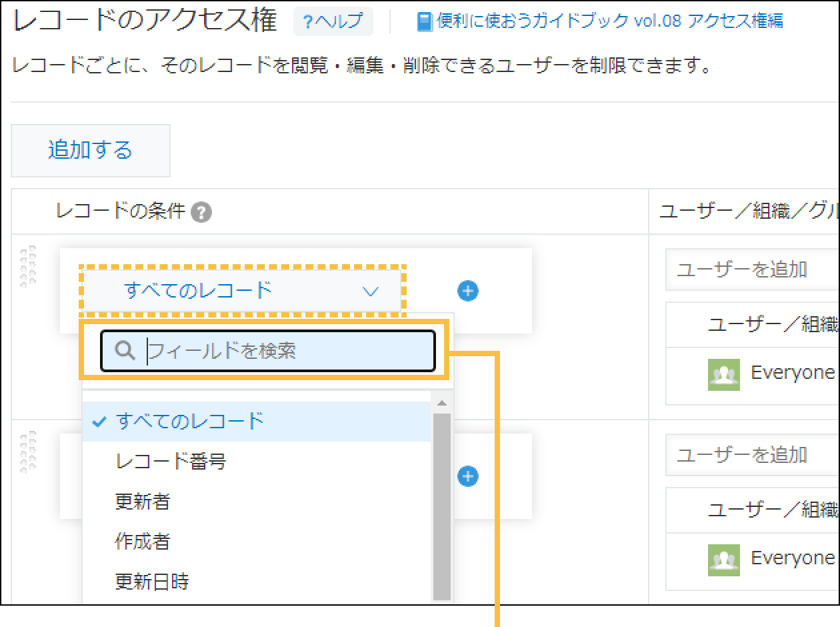Collapse the open field dropdown using its chevron
Viewport: 840px width, 627px height.
pyautogui.click(x=372, y=290)
